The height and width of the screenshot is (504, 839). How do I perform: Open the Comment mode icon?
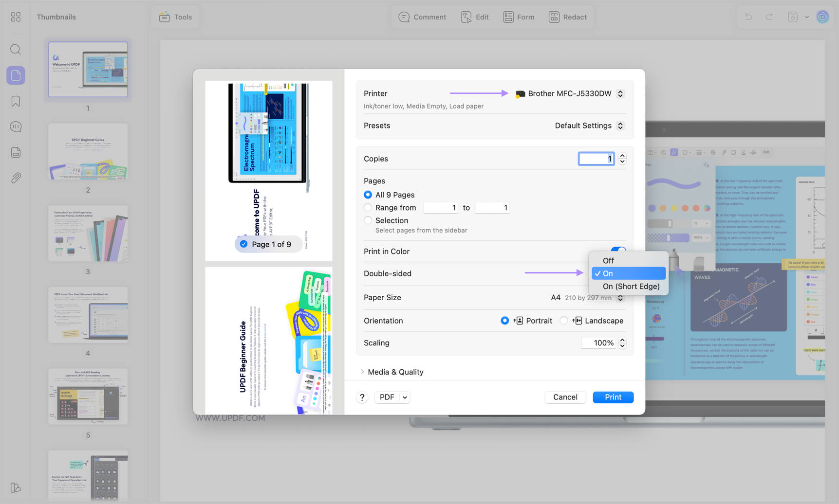404,17
